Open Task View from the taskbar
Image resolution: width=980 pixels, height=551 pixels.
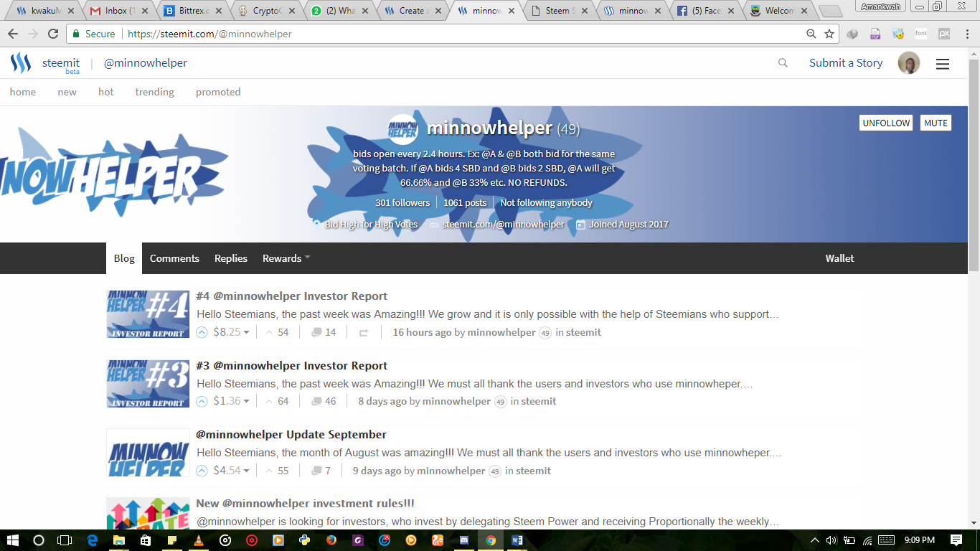point(65,540)
